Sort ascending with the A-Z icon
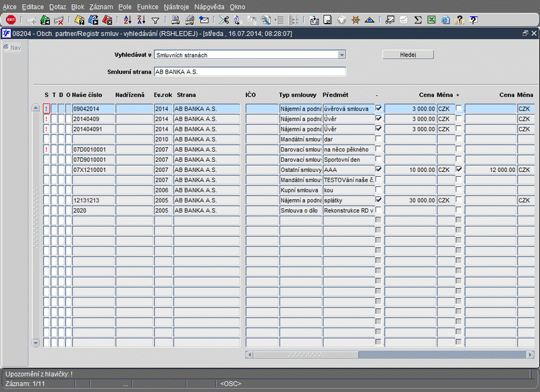 (x=128, y=20)
